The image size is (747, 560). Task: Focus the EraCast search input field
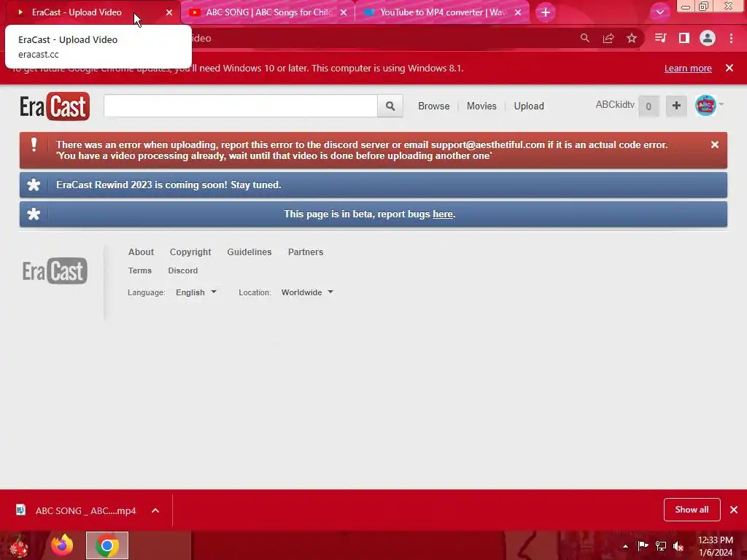[x=241, y=106]
